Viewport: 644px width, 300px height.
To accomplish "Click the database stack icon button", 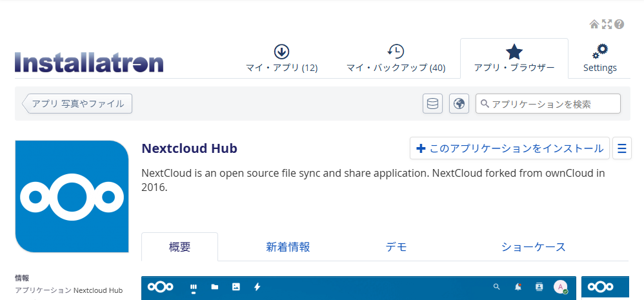I will pos(432,103).
